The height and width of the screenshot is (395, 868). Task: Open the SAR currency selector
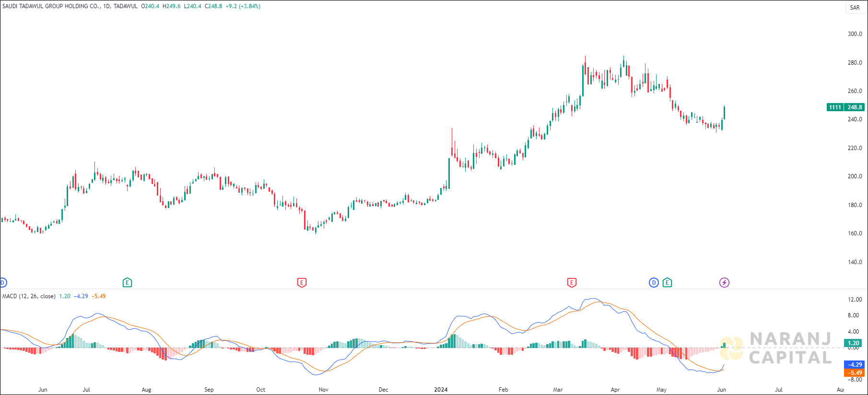[x=855, y=7]
